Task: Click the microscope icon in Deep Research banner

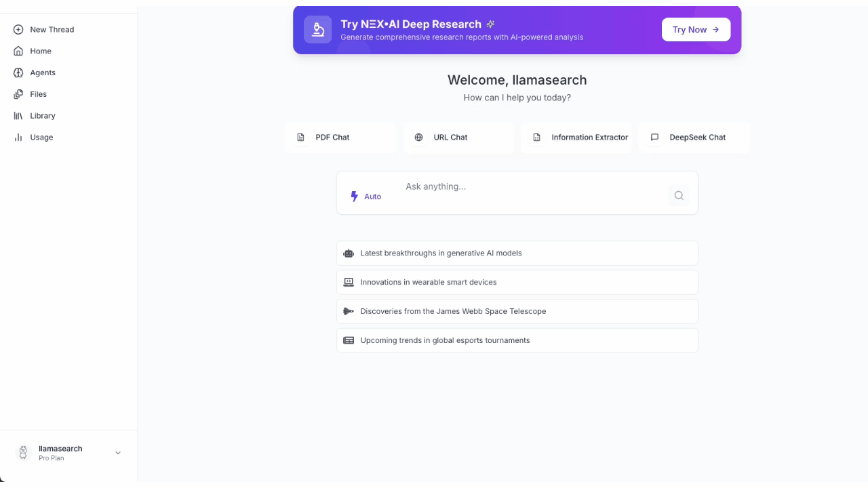Action: (317, 30)
